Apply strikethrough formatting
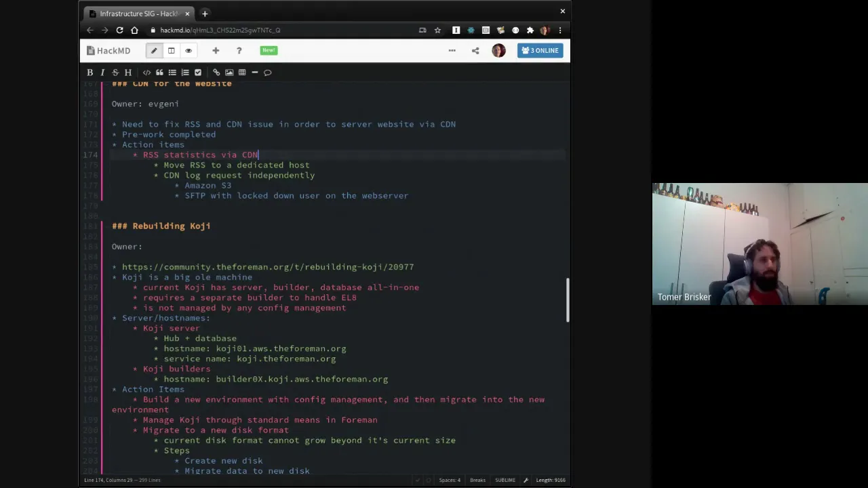Viewport: 868px width, 488px height. point(115,73)
